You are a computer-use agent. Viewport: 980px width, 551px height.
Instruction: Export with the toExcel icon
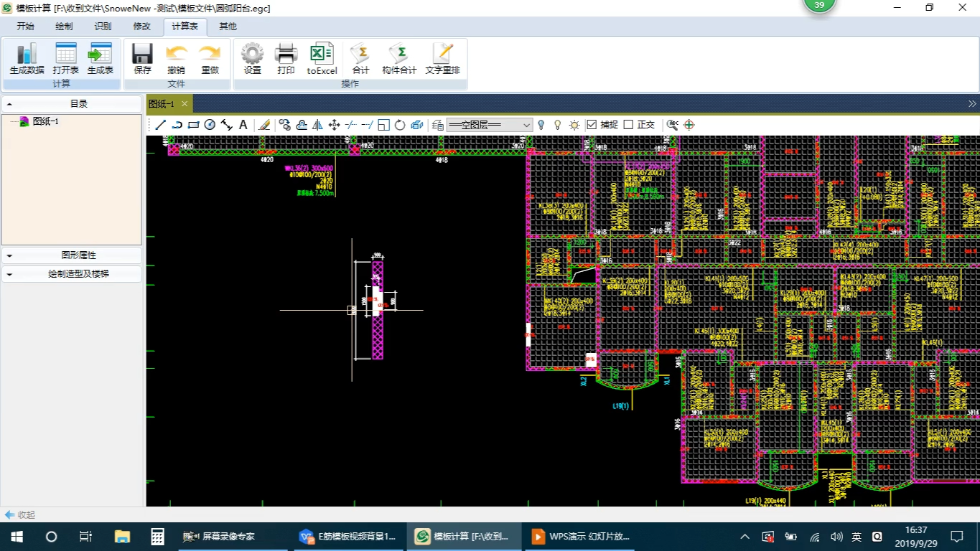(322, 59)
